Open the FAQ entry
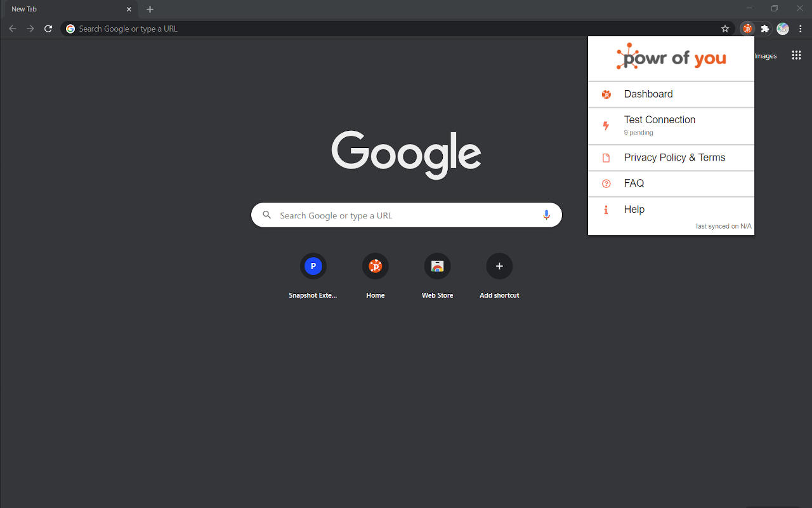This screenshot has height=508, width=812. click(671, 184)
